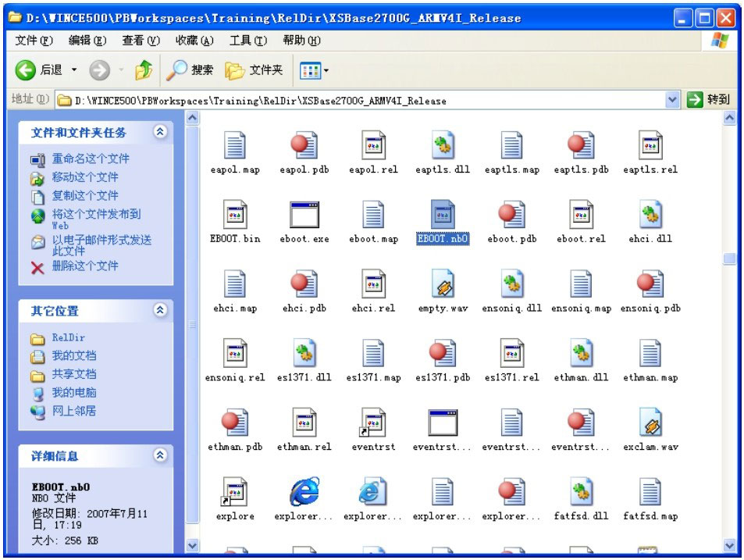The width and height of the screenshot is (744, 560).
Task: Open the 查看(V) menu
Action: [141, 41]
